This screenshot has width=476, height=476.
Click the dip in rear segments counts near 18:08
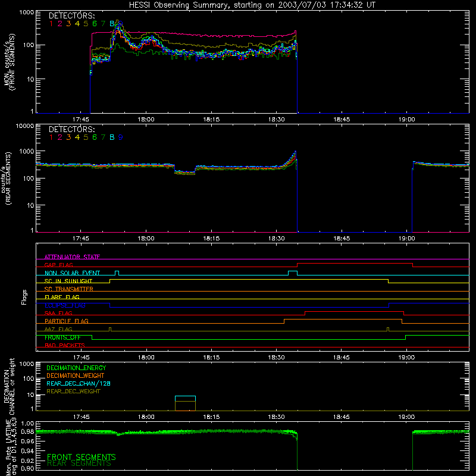coord(185,172)
